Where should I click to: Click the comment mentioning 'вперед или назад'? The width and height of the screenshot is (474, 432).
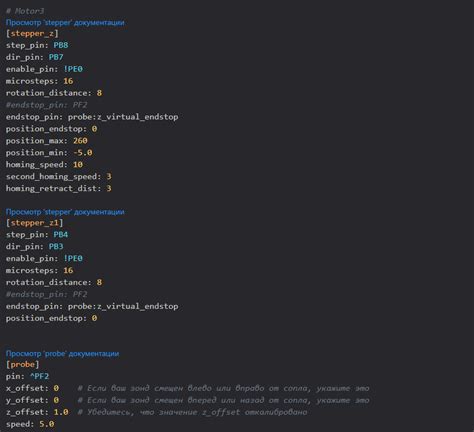click(223, 400)
